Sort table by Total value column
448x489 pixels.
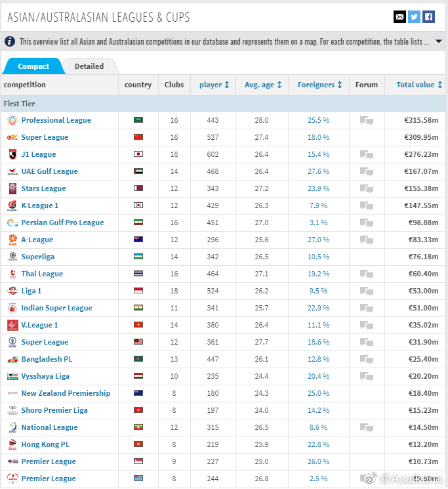(x=419, y=85)
